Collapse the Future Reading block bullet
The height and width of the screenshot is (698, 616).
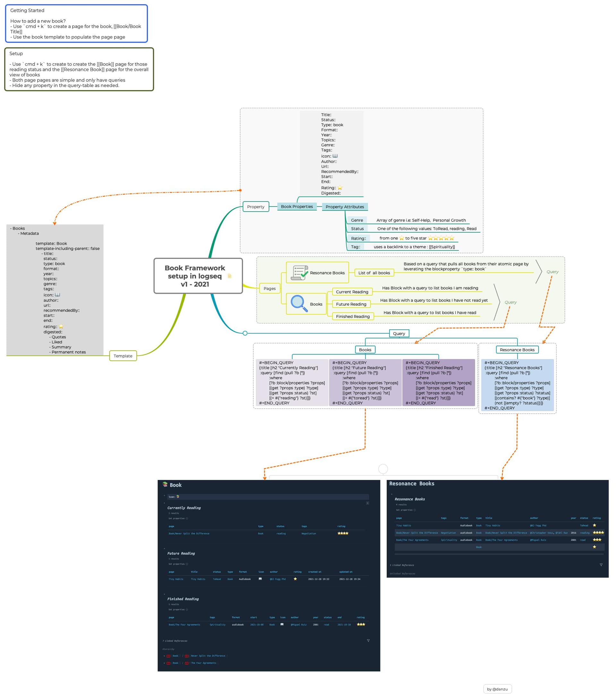click(164, 548)
